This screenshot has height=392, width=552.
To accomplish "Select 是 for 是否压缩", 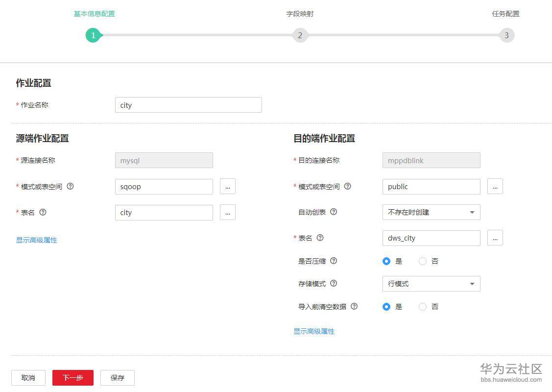I will [386, 261].
